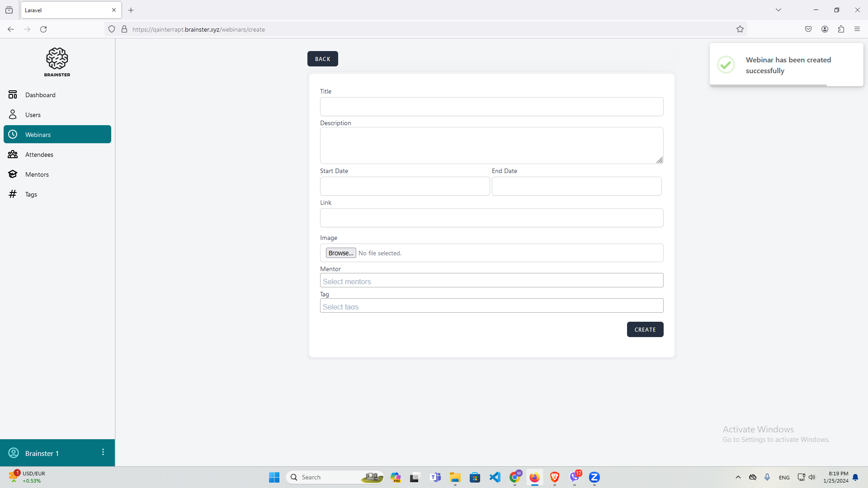
Task: Click the End Date field
Action: (x=576, y=186)
